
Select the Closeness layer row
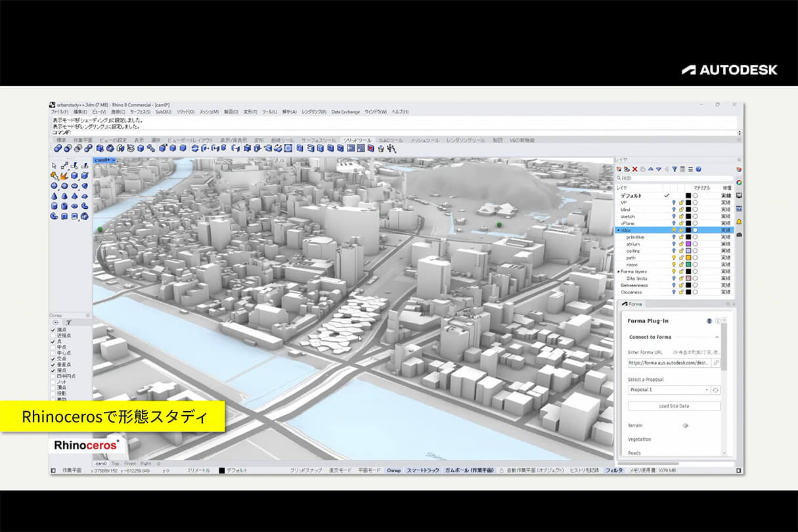[x=673, y=292]
